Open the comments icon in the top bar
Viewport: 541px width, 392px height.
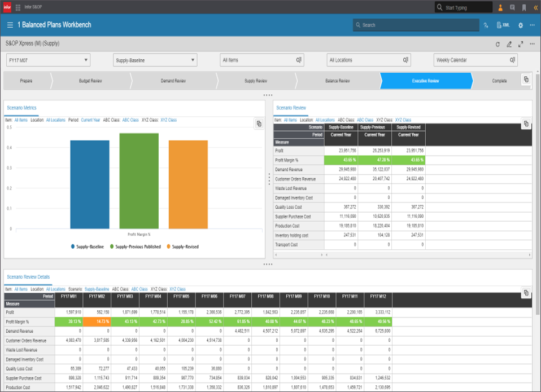pos(513,8)
